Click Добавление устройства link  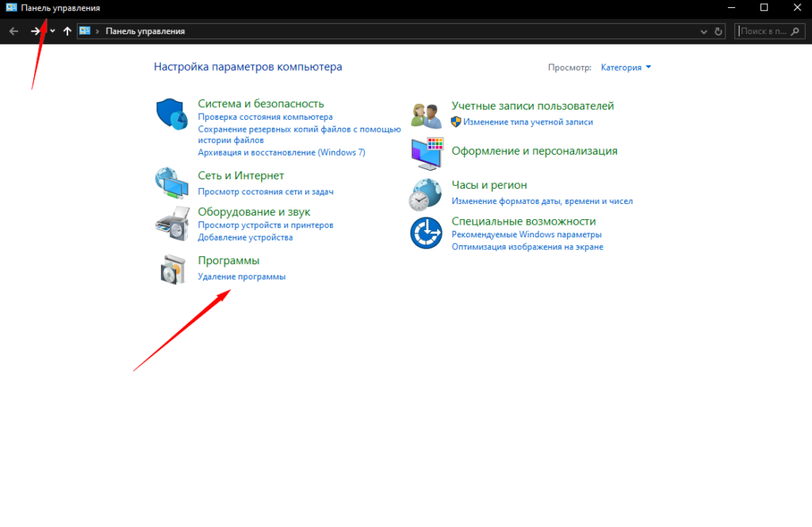pyautogui.click(x=246, y=237)
